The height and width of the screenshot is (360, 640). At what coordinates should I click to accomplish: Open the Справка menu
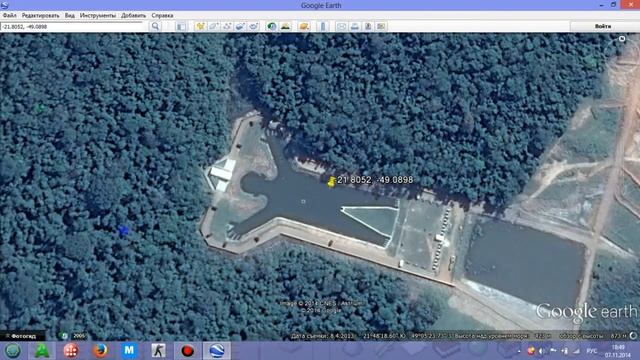(x=162, y=16)
